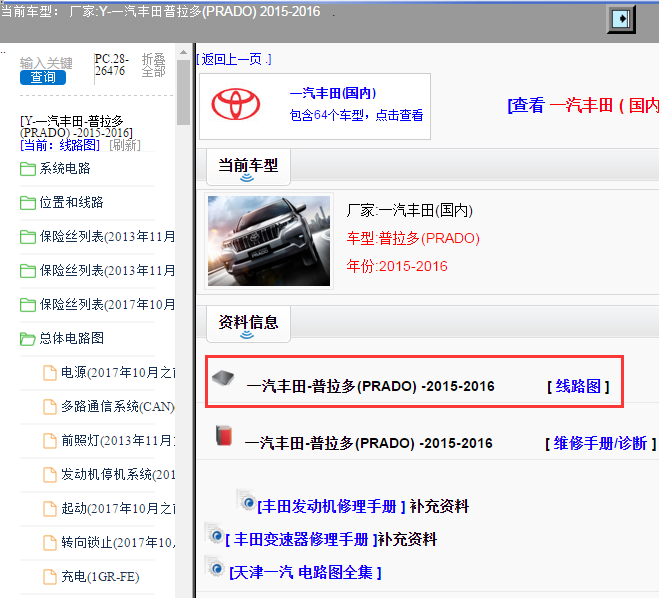Click document icon beside 起动(2017年10月之前)
659x598 pixels.
(x=50, y=509)
